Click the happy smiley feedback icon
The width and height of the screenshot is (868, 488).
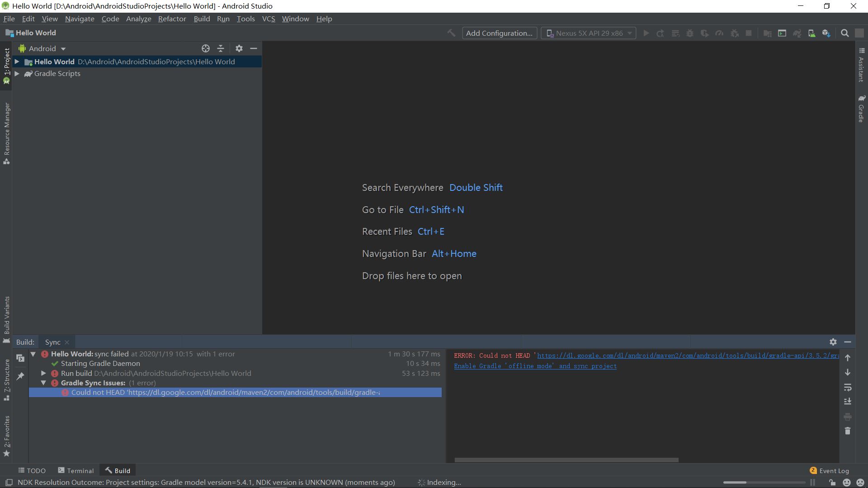846,483
